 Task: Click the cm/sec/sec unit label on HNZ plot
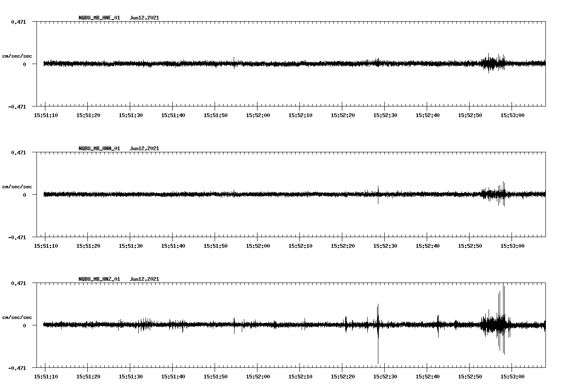click(x=17, y=317)
